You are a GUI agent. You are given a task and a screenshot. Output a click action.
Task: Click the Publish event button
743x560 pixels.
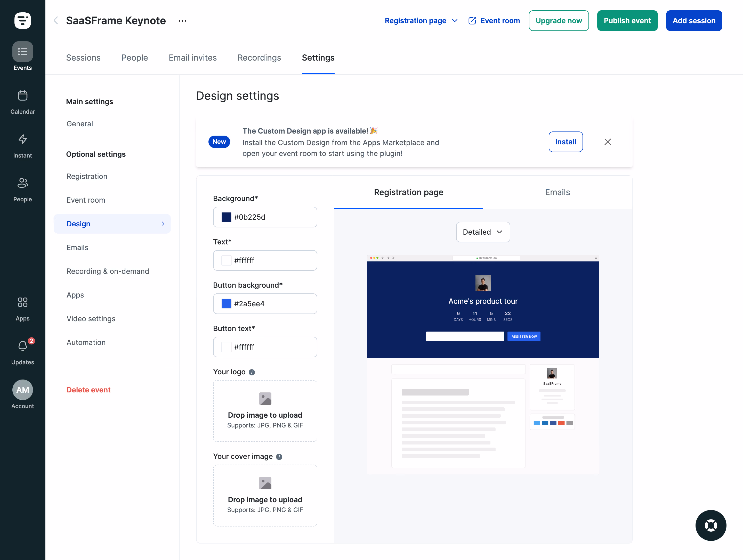tap(627, 20)
